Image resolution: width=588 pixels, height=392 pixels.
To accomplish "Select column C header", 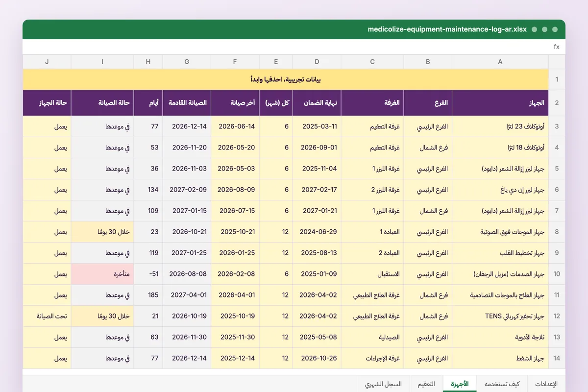I will click(372, 62).
